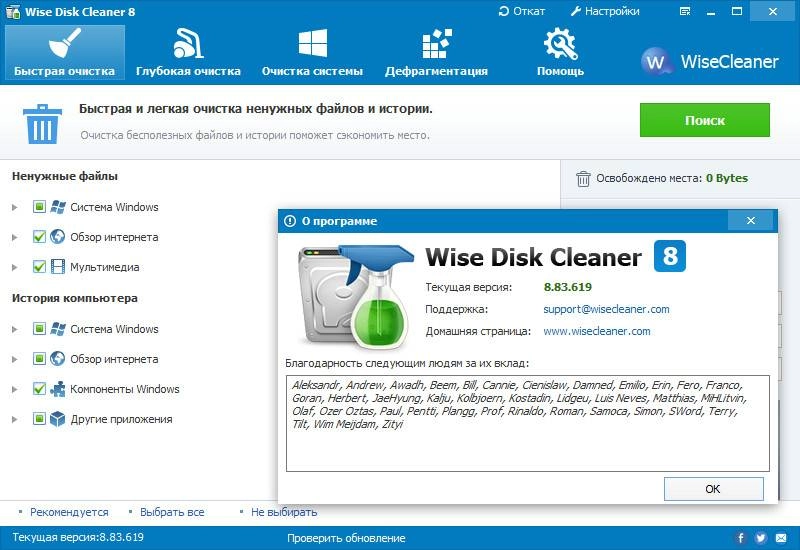Open the Очистка системы tab
Image resolution: width=800 pixels, height=550 pixels.
point(312,53)
